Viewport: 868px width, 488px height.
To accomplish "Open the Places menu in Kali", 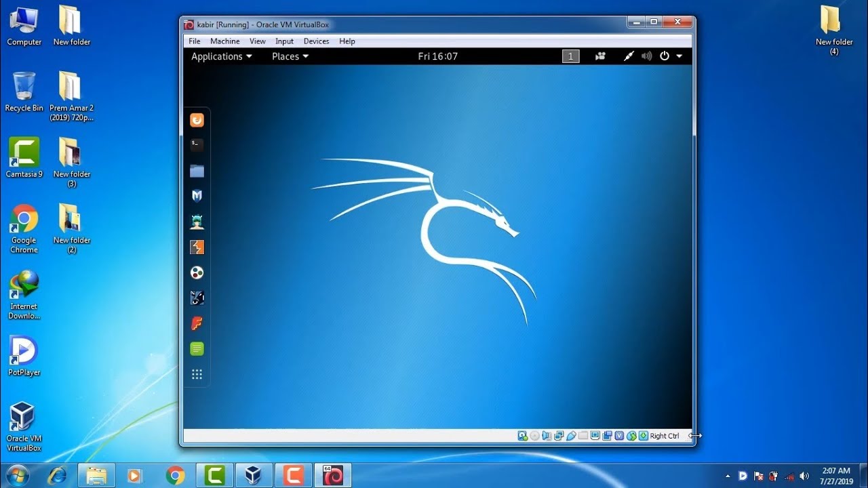I will [290, 56].
